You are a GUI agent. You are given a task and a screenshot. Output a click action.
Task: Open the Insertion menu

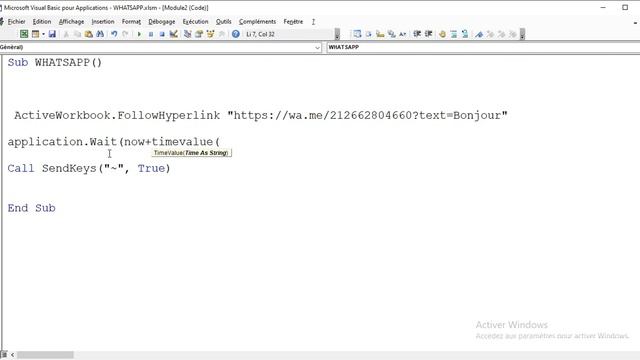click(103, 22)
